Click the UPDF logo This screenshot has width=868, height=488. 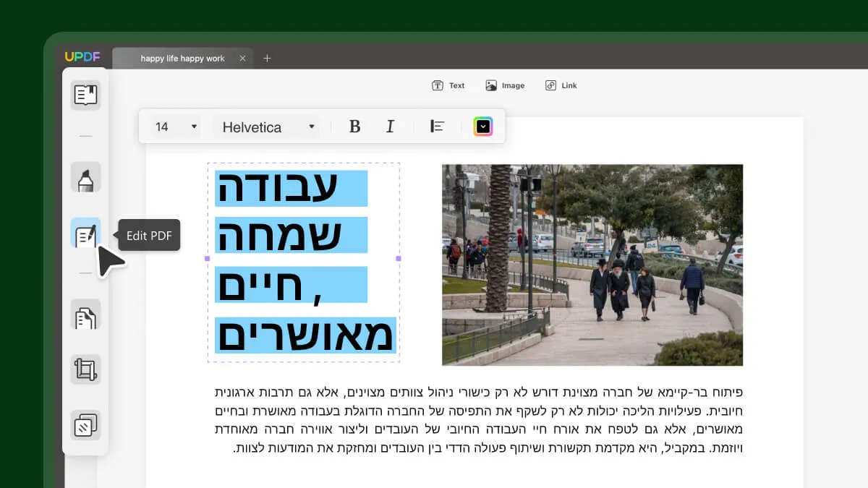click(x=82, y=57)
